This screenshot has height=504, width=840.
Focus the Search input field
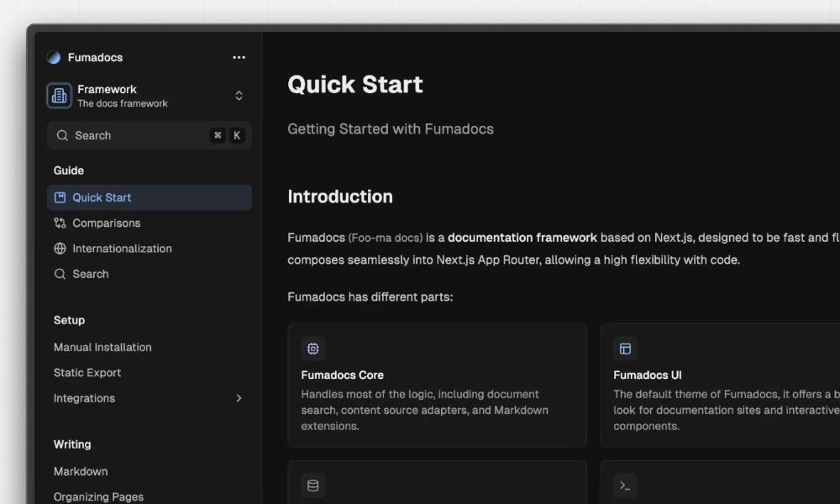150,135
